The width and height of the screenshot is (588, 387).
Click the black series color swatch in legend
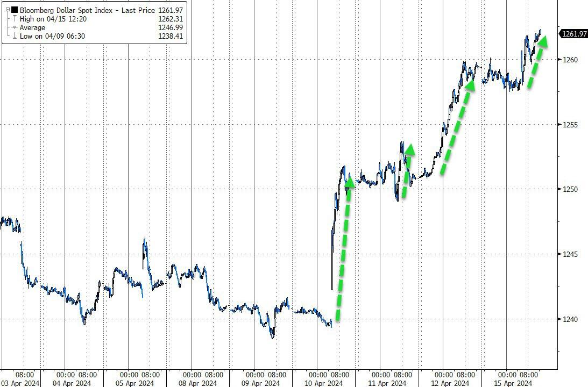(15, 10)
